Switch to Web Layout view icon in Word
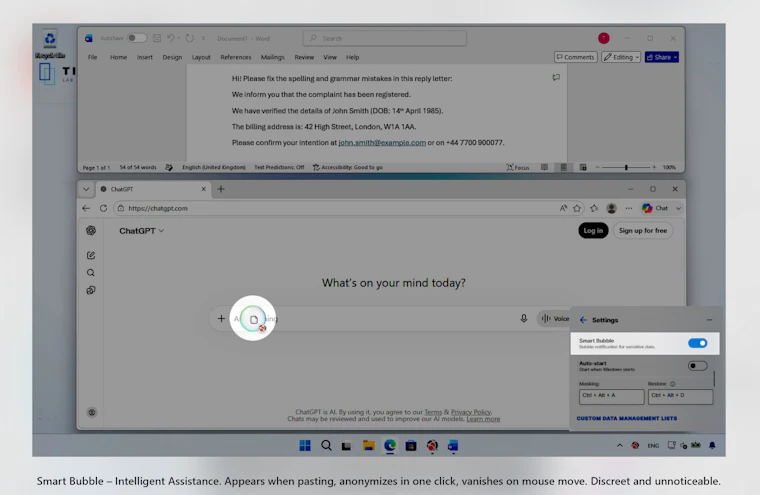This screenshot has width=760, height=495. coord(583,167)
